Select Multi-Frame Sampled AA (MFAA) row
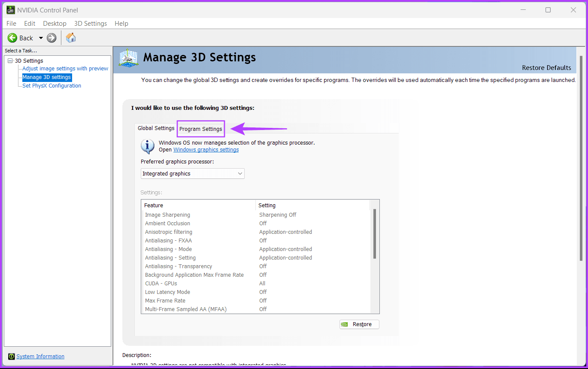This screenshot has height=369, width=588. [256, 309]
